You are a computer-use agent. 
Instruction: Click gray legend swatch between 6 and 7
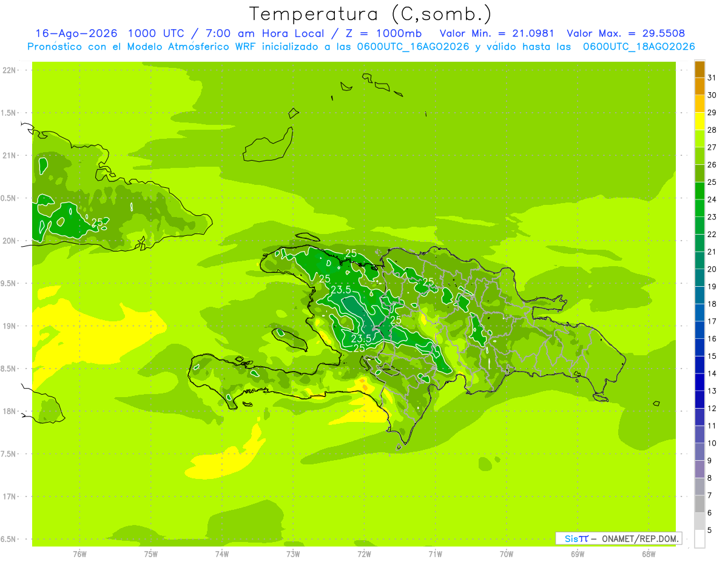tap(699, 504)
